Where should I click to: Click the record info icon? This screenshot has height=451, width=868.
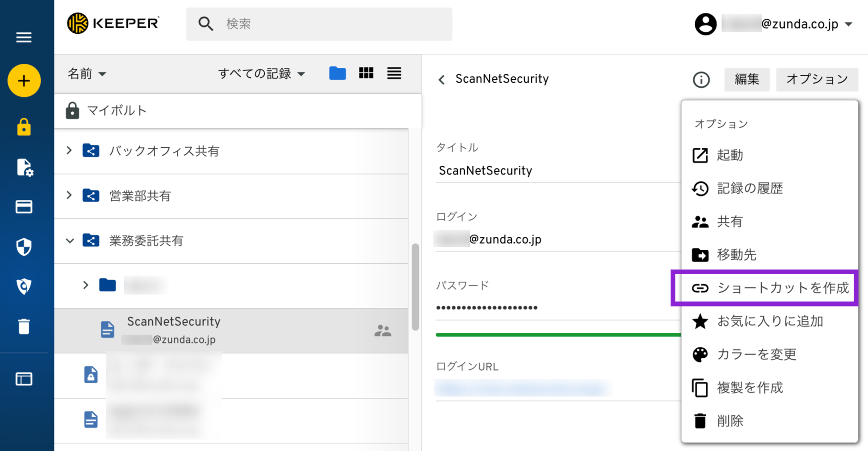point(701,79)
